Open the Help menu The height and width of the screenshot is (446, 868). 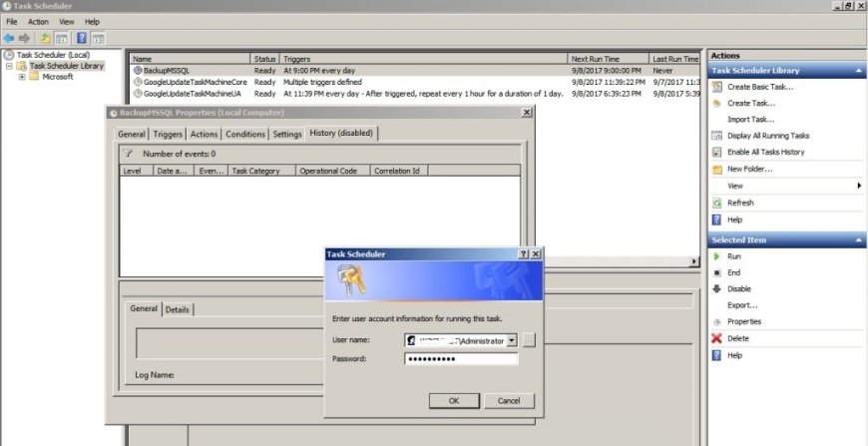tap(92, 22)
